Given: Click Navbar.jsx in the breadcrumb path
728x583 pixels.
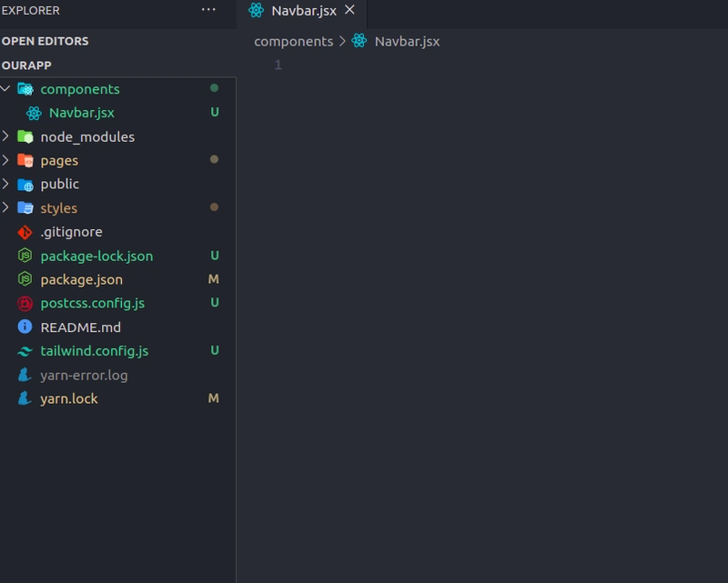Looking at the screenshot, I should 407,41.
